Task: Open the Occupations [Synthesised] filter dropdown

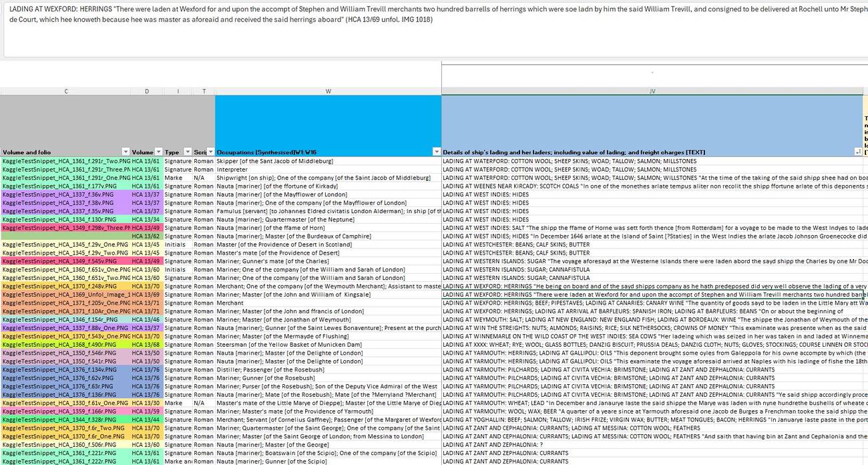Action: [437, 152]
